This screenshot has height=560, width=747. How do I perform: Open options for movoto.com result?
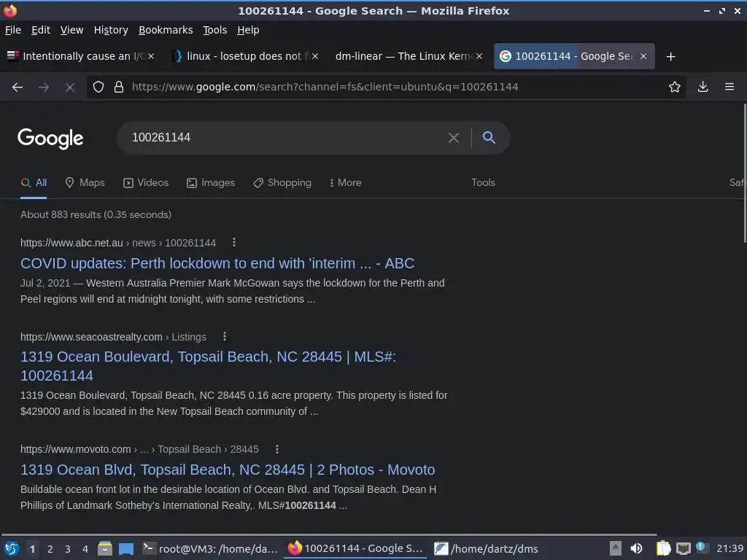pyautogui.click(x=276, y=449)
